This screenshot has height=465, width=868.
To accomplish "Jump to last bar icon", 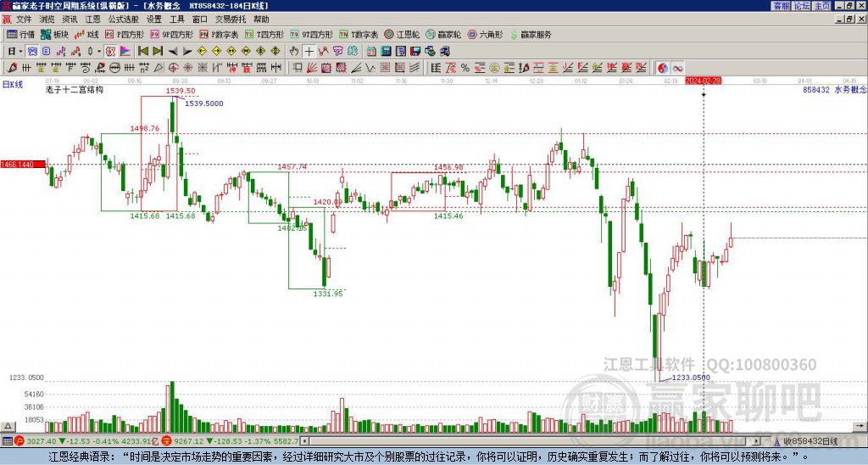I will 158,52.
